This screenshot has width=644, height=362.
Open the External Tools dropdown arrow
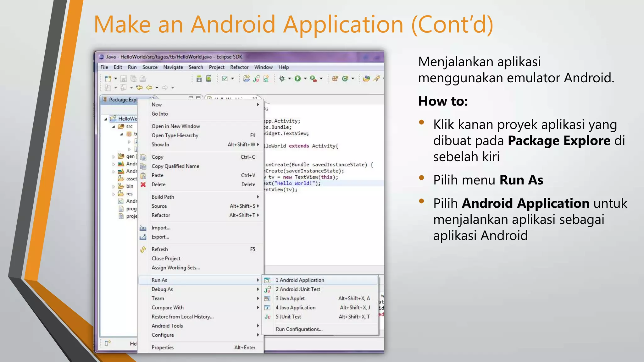point(321,79)
